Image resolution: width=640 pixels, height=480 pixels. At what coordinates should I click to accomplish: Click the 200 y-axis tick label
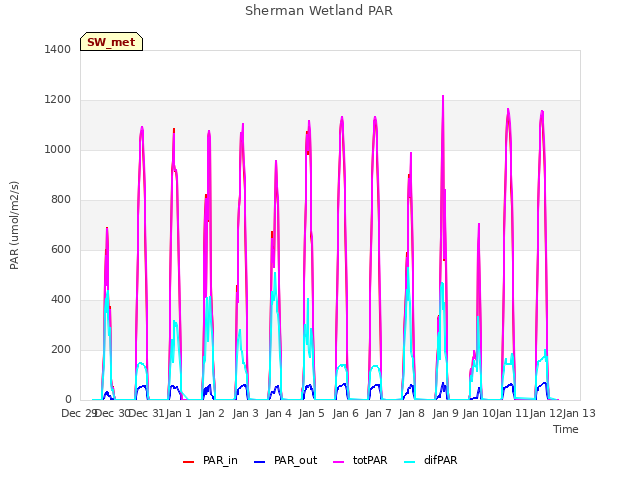coord(61,349)
